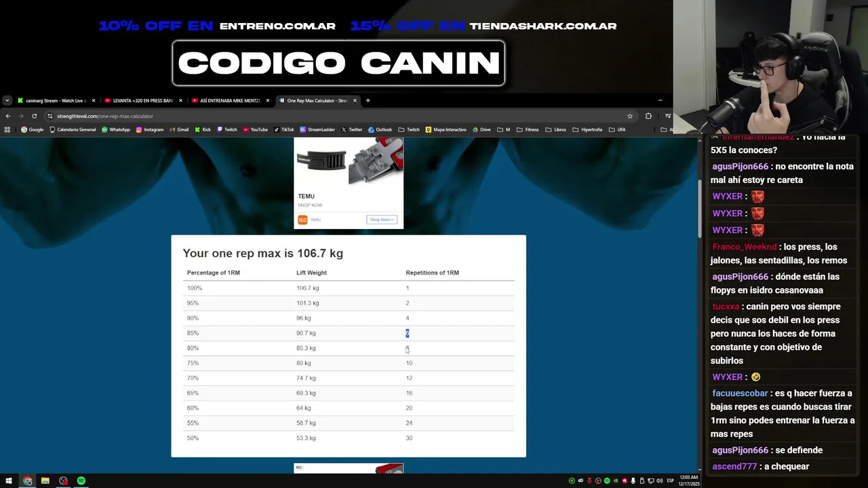
Task: Click the ESP language indicator
Action: pyautogui.click(x=671, y=481)
